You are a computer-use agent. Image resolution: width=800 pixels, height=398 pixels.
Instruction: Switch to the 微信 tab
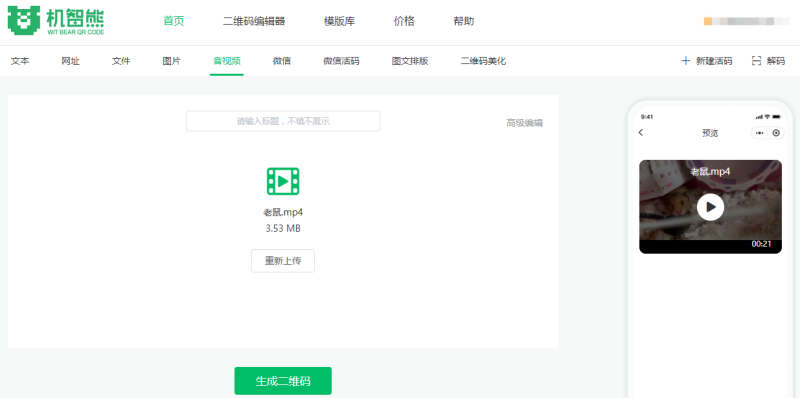pos(282,61)
